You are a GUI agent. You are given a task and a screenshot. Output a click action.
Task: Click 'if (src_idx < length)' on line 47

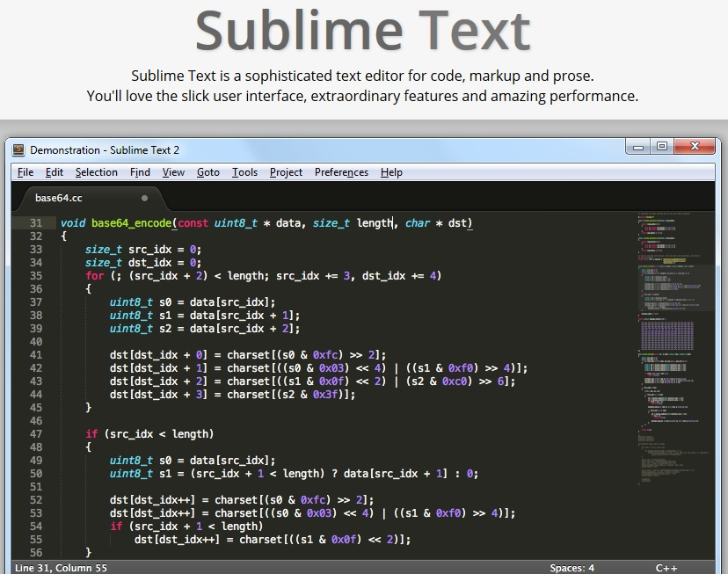149,434
